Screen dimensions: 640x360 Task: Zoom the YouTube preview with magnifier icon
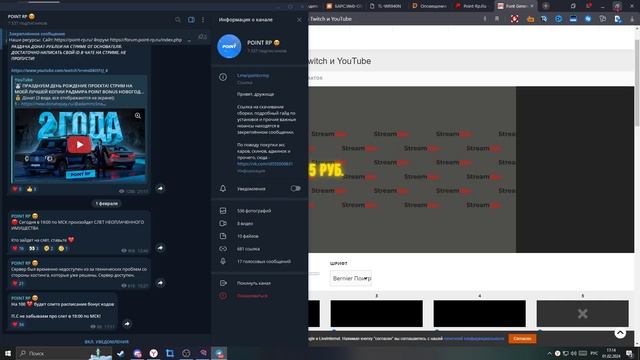point(138,116)
